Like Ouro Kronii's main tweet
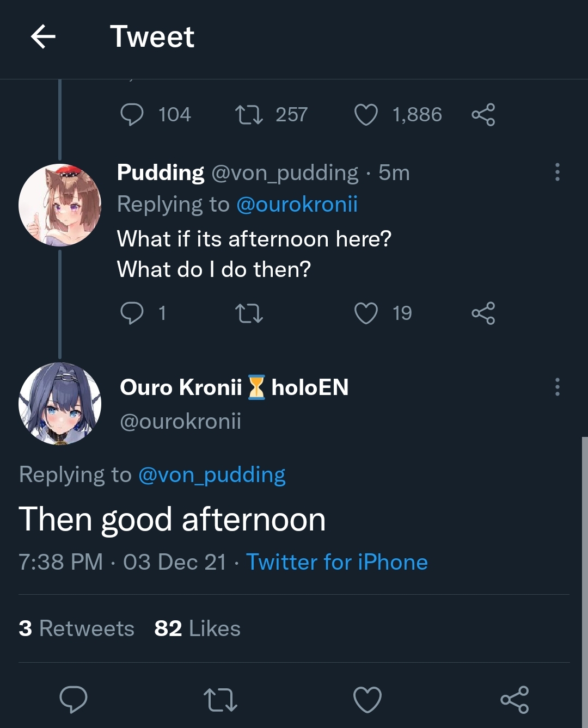This screenshot has width=588, height=728. [x=367, y=700]
